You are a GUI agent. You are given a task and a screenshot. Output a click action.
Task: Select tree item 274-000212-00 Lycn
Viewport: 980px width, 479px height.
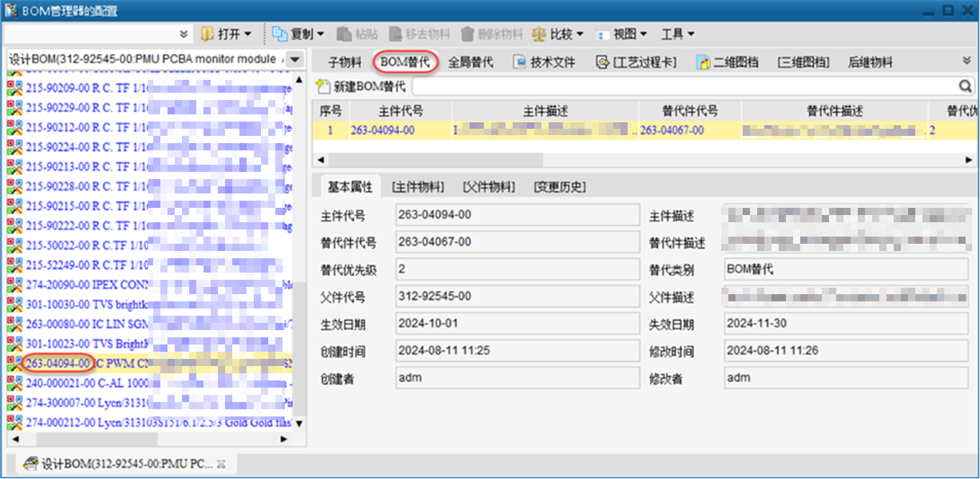coord(150,422)
